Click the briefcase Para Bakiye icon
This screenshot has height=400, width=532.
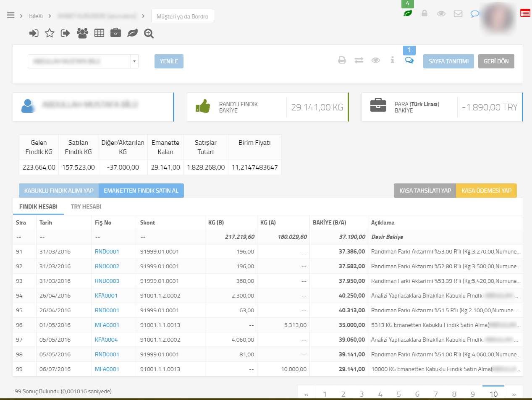[378, 105]
